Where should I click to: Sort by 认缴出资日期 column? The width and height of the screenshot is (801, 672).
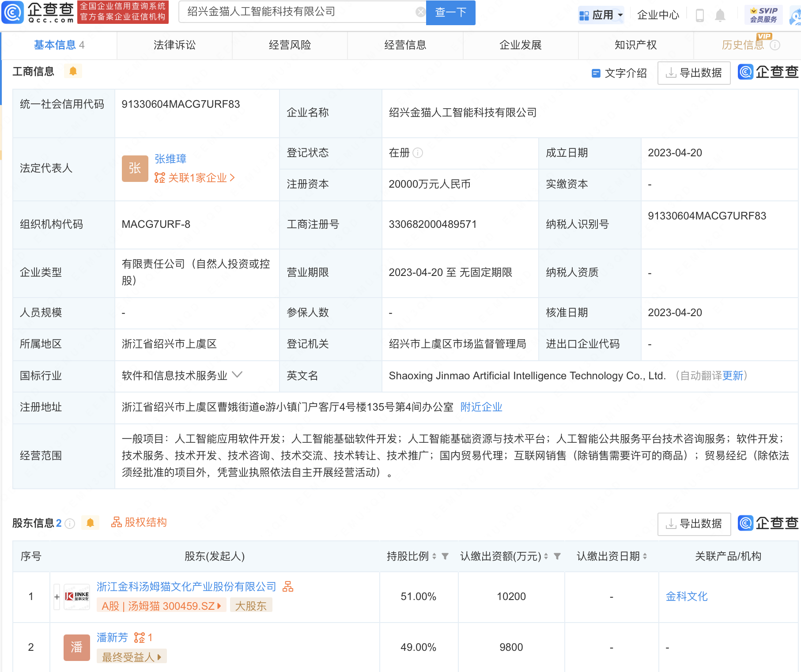(x=645, y=556)
